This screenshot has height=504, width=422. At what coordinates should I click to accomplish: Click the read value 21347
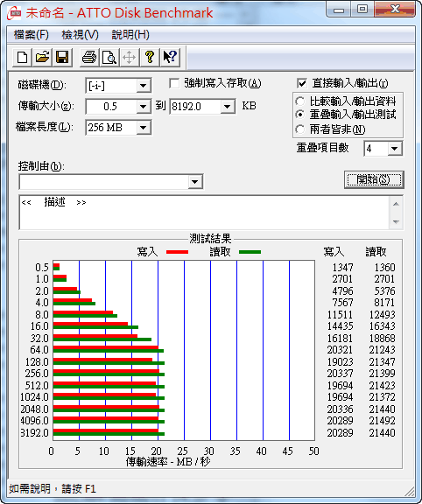[x=382, y=362]
